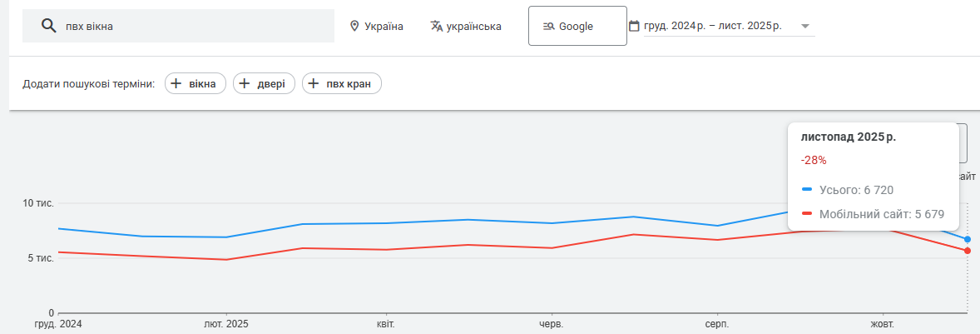980x334 pixels.
Task: Click the plus icon on двері chip
Action: [x=245, y=83]
